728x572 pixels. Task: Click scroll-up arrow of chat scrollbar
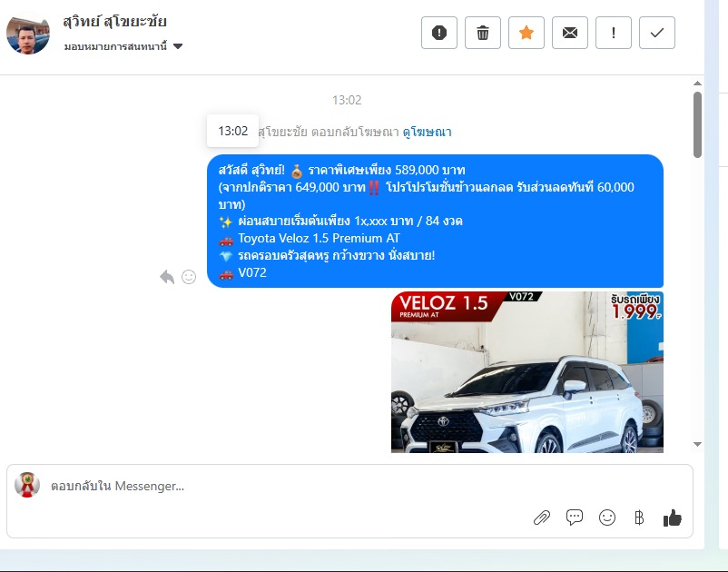tap(697, 84)
